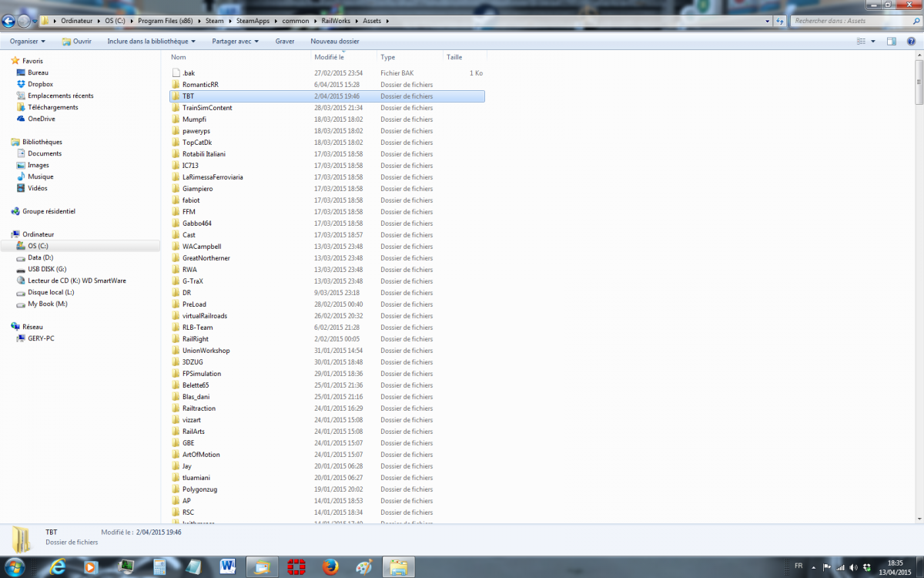The image size is (924, 578).
Task: Create a folder with Nouveau dossier
Action: click(x=335, y=41)
